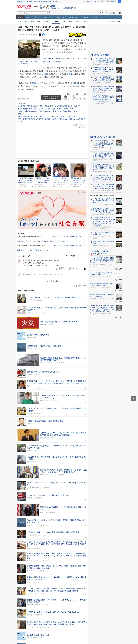This screenshot has width=138, height=644.
Task: Open settings via the gear icon
Action: (x=120, y=13)
